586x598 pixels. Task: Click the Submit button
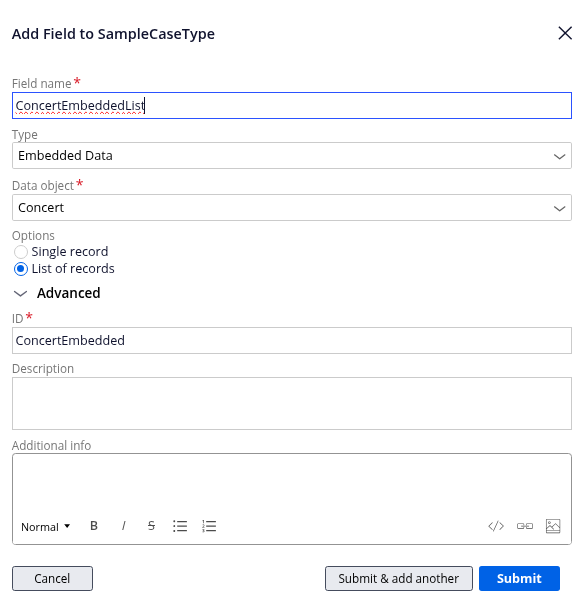pos(519,579)
